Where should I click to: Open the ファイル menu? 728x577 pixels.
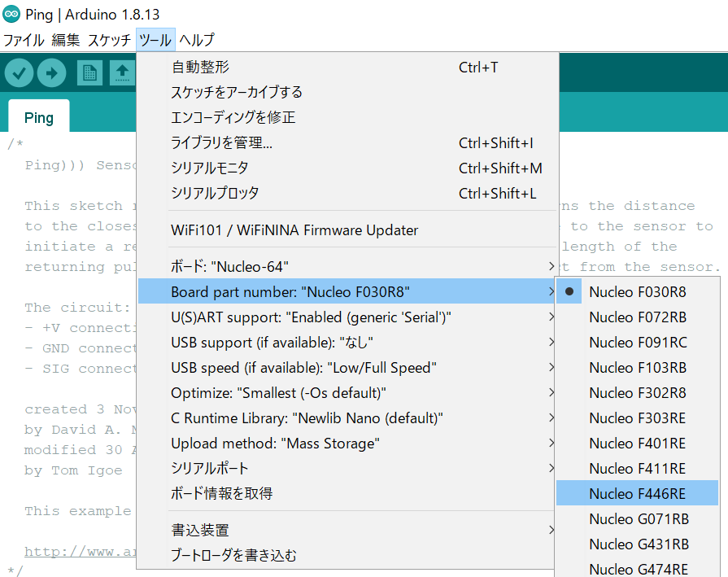coord(24,40)
